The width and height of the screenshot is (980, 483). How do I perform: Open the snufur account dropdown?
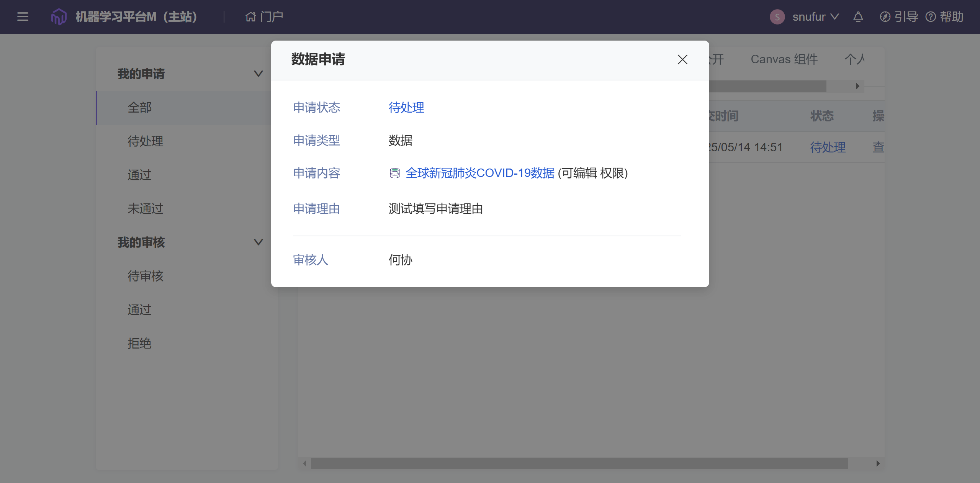(835, 17)
